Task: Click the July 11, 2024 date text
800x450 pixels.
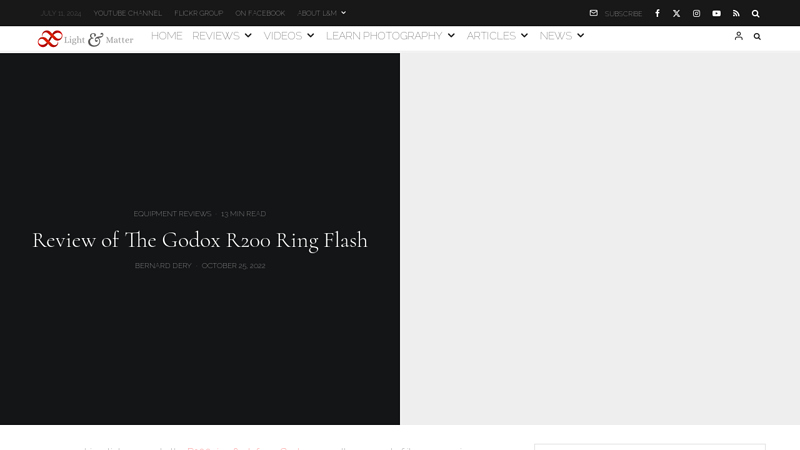Action: coord(61,13)
